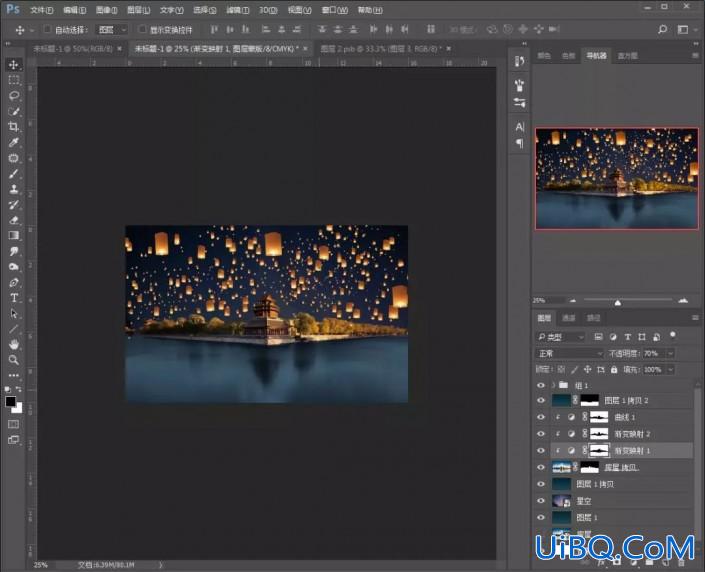705x572 pixels.
Task: Select the Spot Healing Brush tool
Action: click(x=13, y=158)
